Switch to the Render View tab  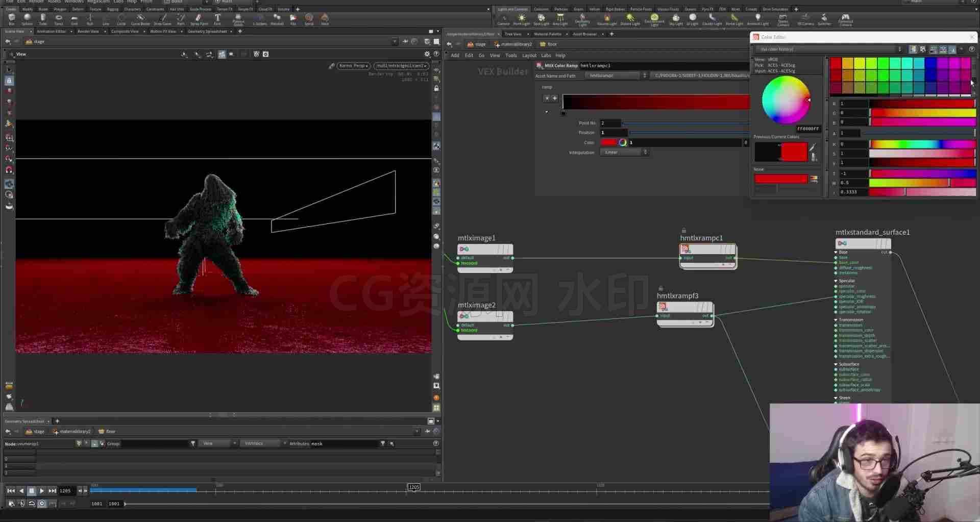[88, 32]
